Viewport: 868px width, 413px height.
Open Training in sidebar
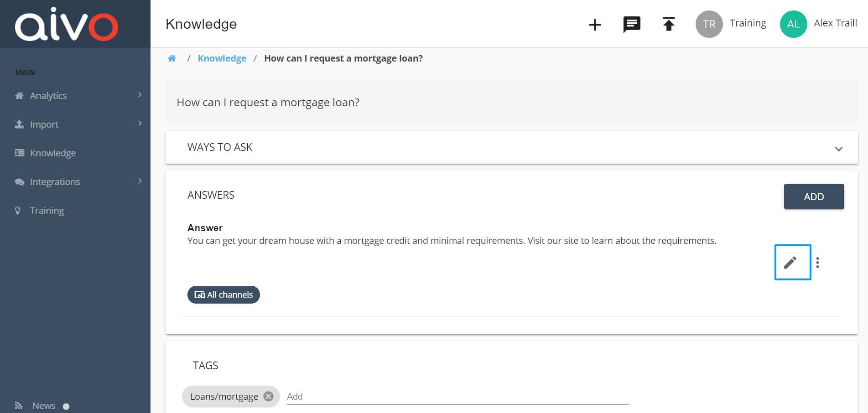click(x=47, y=211)
